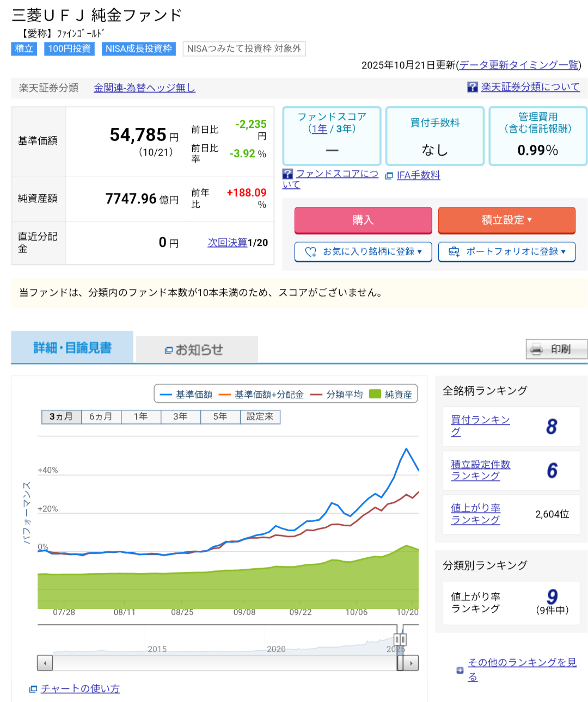Open the ポートフォリオに登録 dropdown arrow

(563, 251)
